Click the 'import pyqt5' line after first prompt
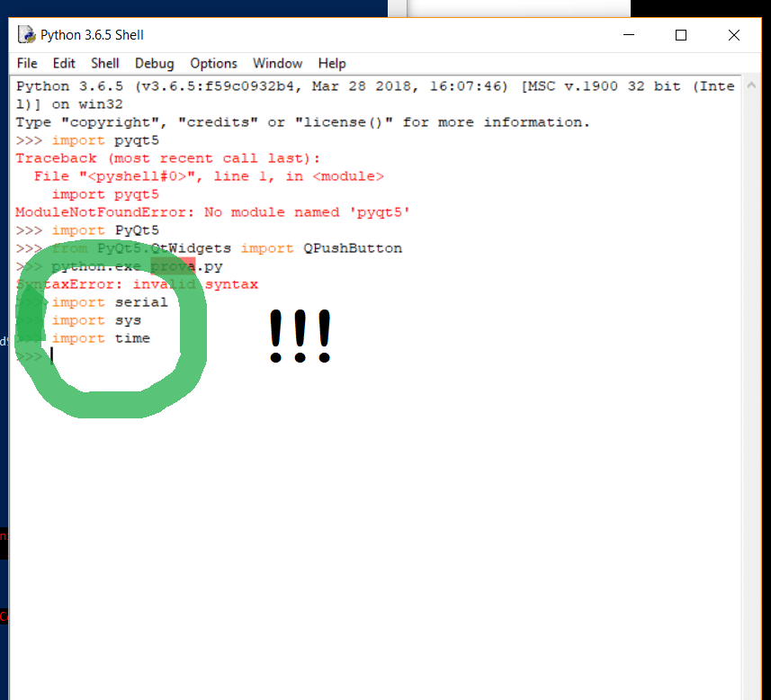771x700 pixels. [105, 140]
